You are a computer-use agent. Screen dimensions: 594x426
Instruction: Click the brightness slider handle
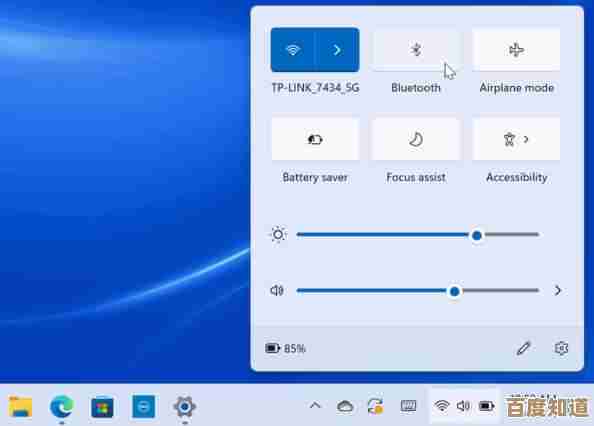(x=477, y=235)
